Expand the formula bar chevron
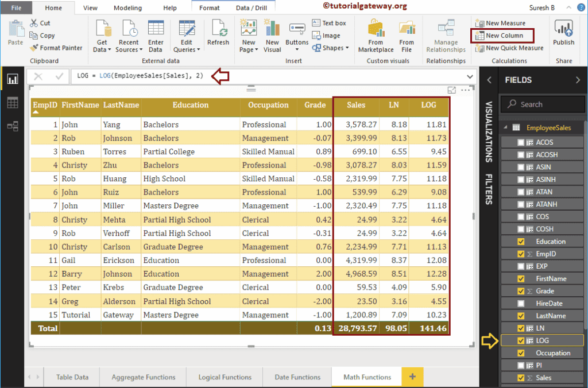 (471, 76)
